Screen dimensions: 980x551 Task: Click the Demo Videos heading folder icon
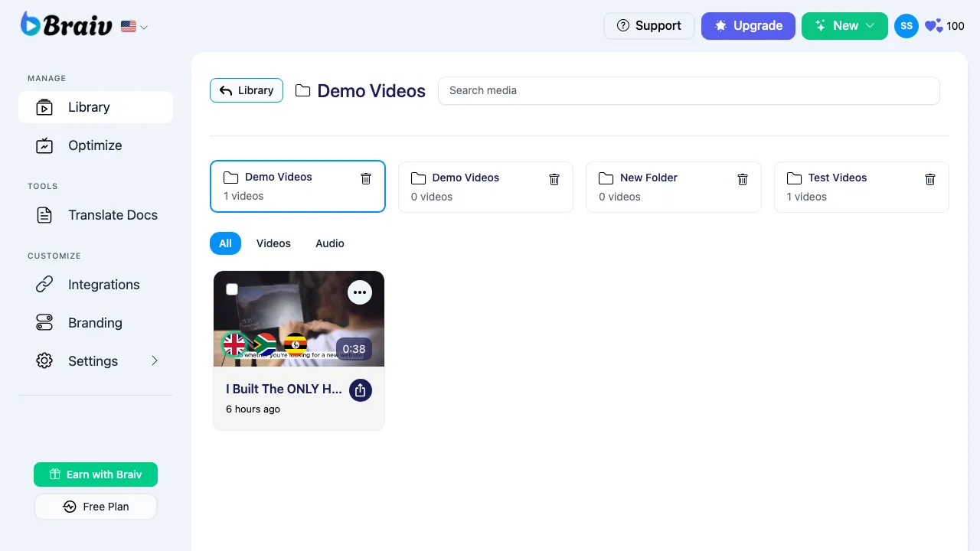[x=303, y=91]
